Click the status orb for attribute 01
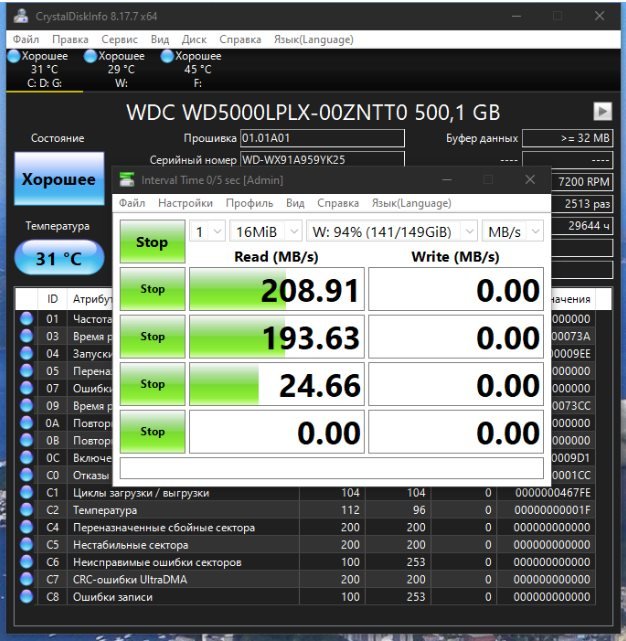The height and width of the screenshot is (641, 626). pos(27,318)
